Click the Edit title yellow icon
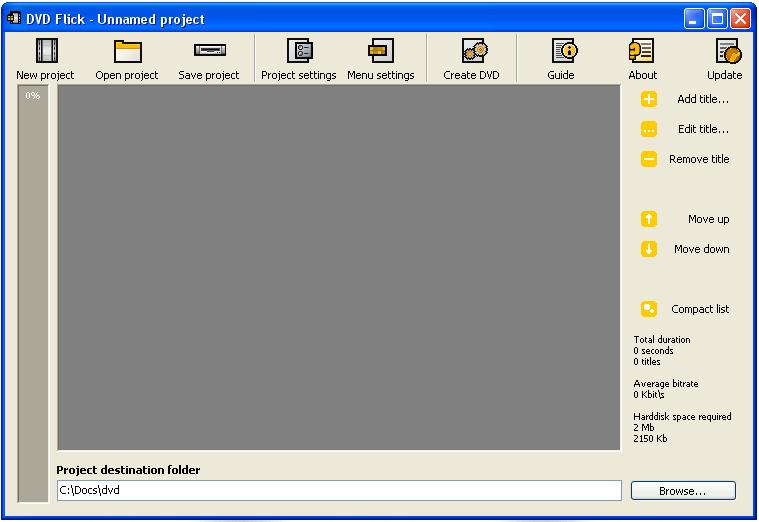Screen dimensions: 759x522 (x=649, y=129)
